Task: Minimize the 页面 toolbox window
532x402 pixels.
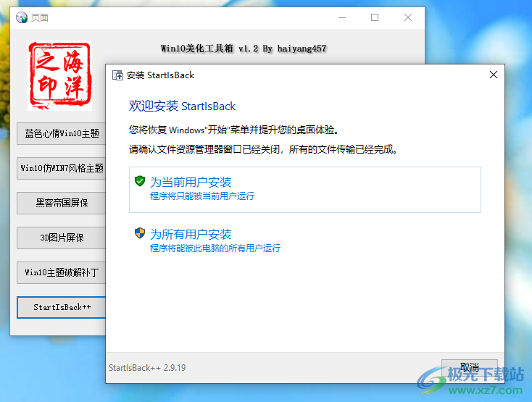Action: [x=342, y=17]
